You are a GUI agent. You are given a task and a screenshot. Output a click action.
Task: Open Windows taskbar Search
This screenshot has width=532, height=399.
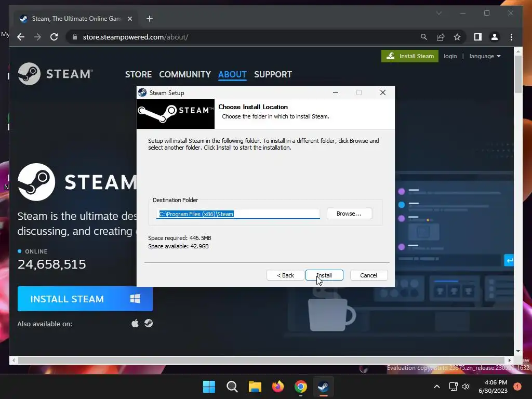point(232,387)
